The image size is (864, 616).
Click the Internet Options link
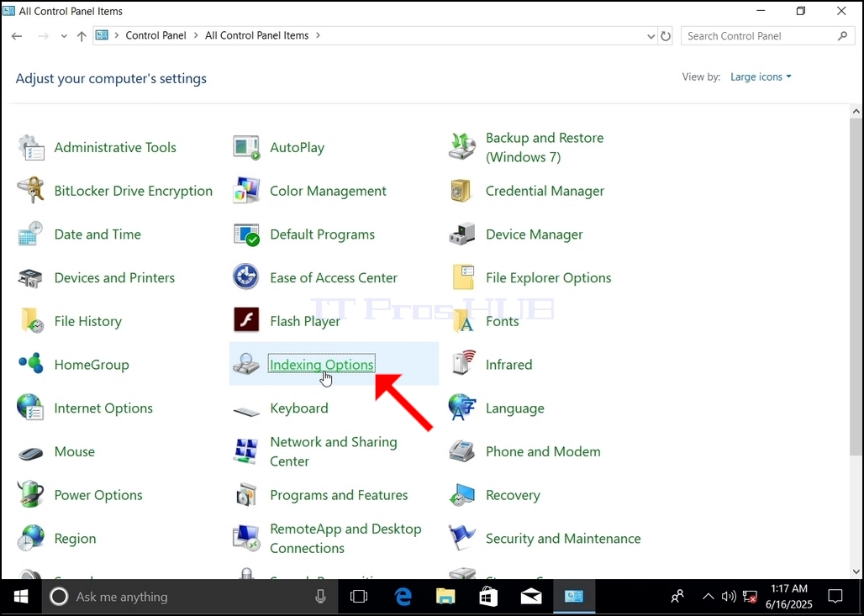tap(103, 408)
